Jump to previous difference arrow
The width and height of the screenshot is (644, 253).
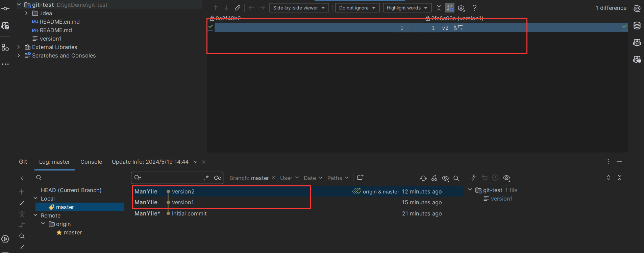click(216, 8)
